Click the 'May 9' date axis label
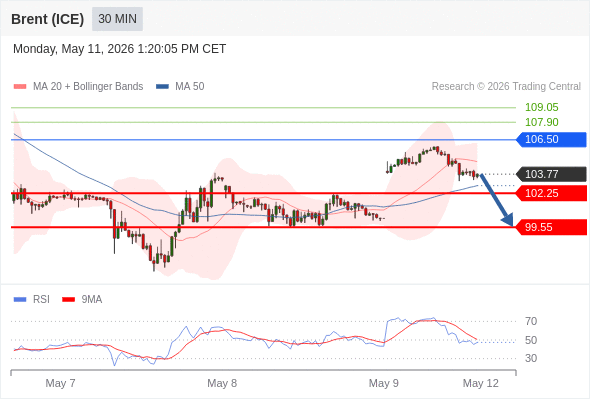This screenshot has height=400, width=590. (383, 383)
